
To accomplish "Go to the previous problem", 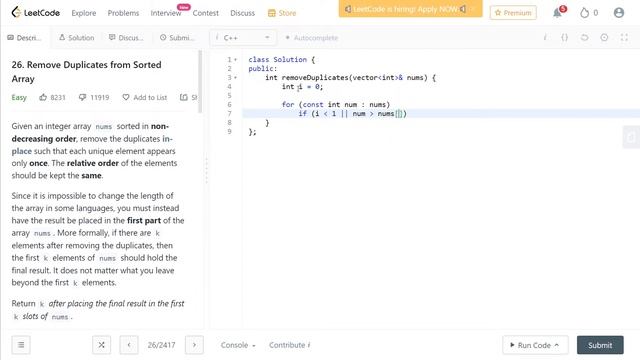I will pyautogui.click(x=129, y=345).
